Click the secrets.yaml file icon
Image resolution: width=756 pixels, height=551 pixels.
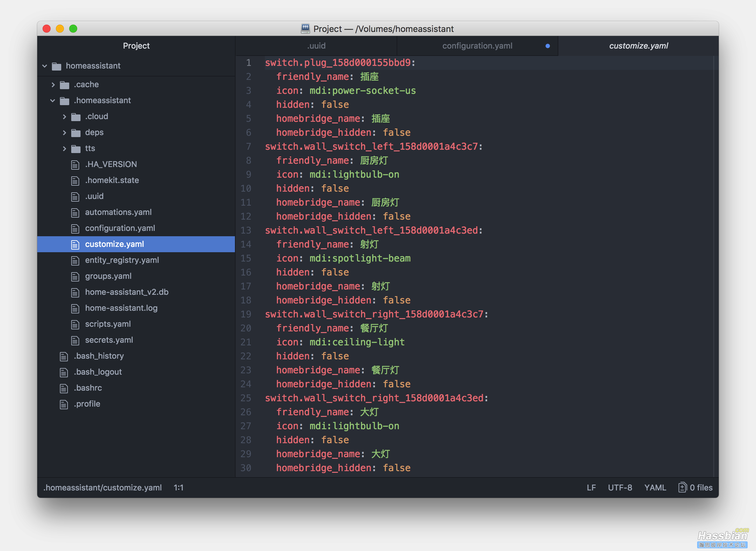pos(75,340)
